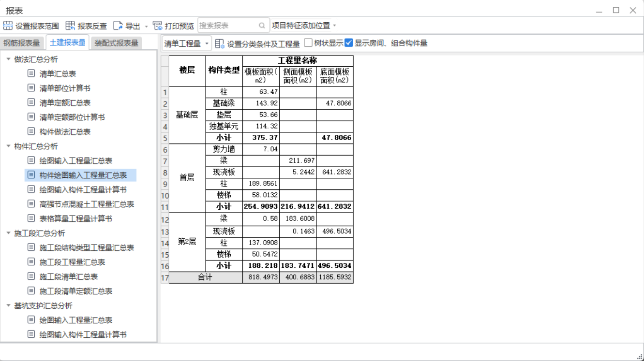Click the 独基单元 component cell
This screenshot has width=644, height=361.
[x=224, y=126]
